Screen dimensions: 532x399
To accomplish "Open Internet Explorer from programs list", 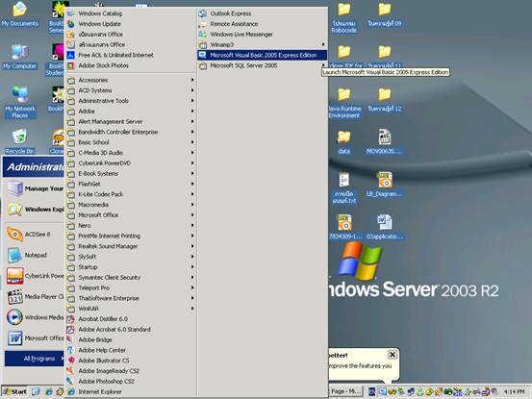I will coord(131,391).
